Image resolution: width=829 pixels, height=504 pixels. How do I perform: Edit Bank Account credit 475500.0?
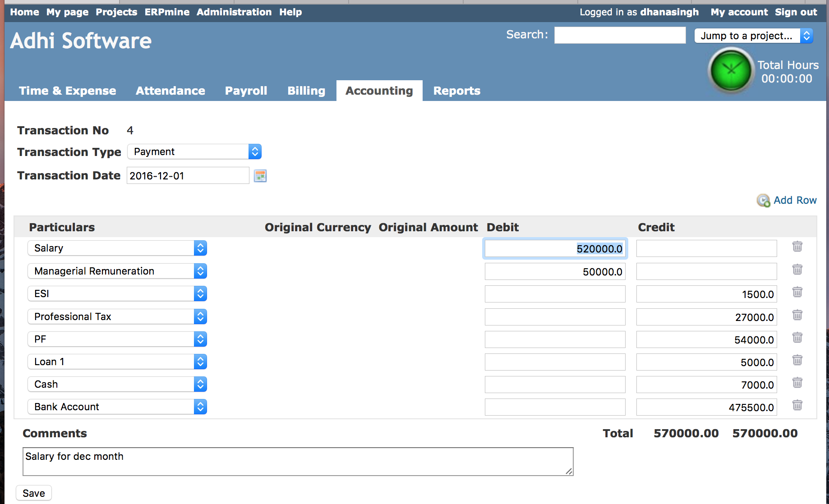point(707,407)
